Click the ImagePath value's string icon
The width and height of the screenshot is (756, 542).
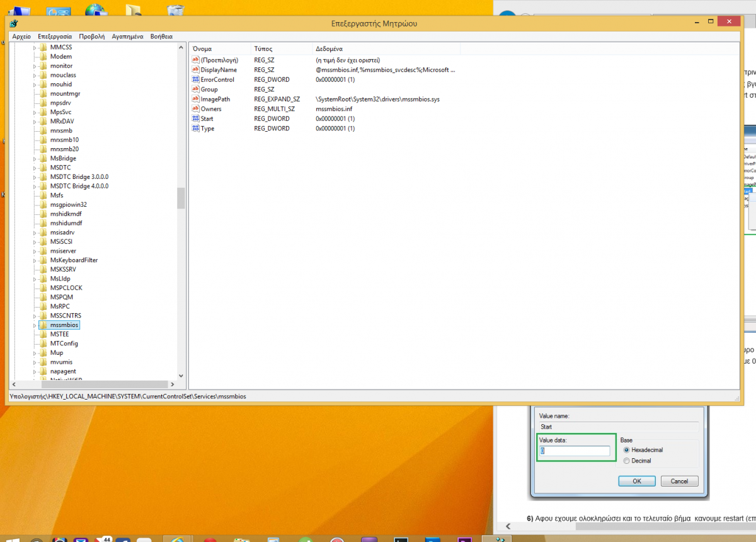[195, 99]
